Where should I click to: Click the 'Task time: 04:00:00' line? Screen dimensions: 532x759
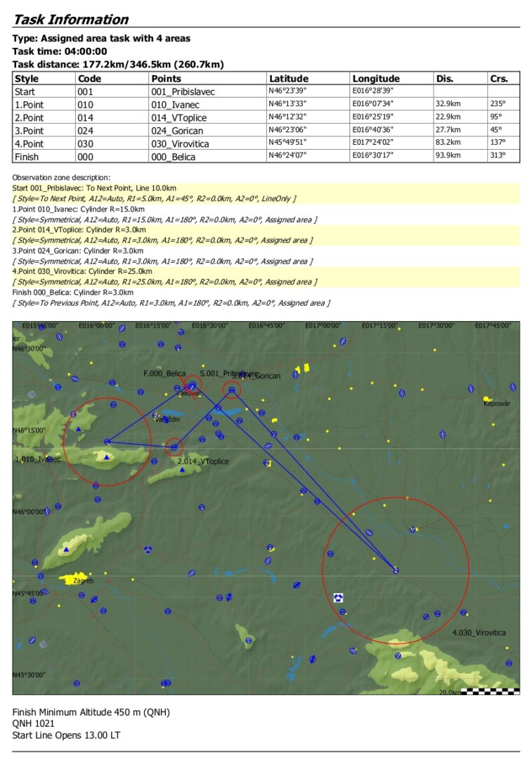pos(60,51)
